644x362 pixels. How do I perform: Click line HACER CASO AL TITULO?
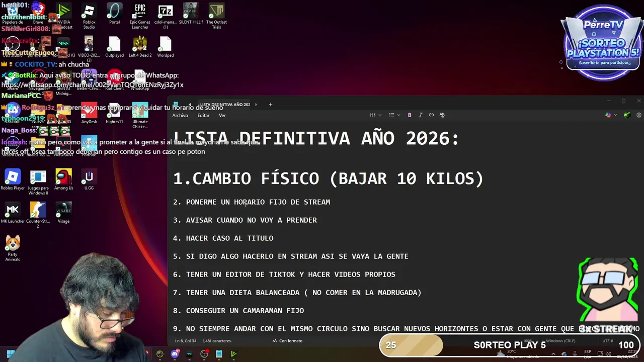[223, 238]
